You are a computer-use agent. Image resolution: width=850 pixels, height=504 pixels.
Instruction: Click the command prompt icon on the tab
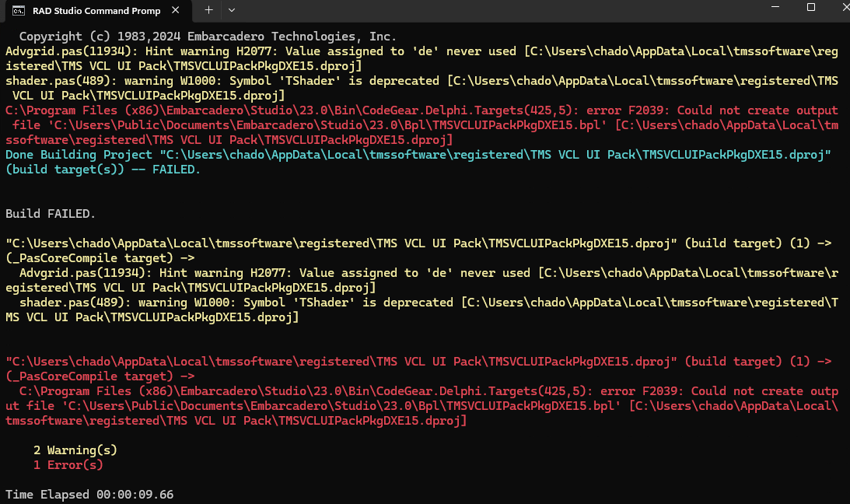19,11
